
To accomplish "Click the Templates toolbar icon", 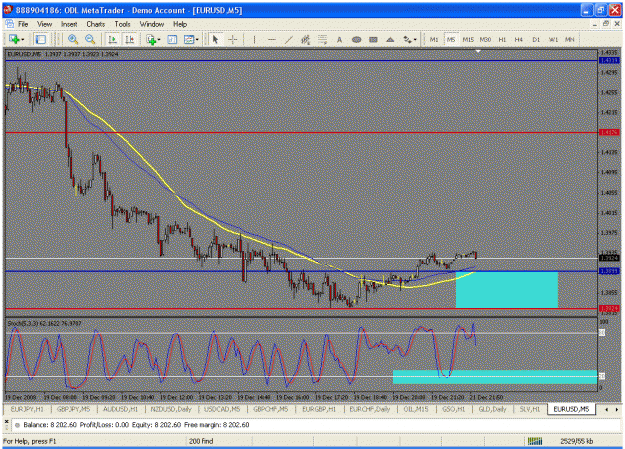I will point(189,39).
